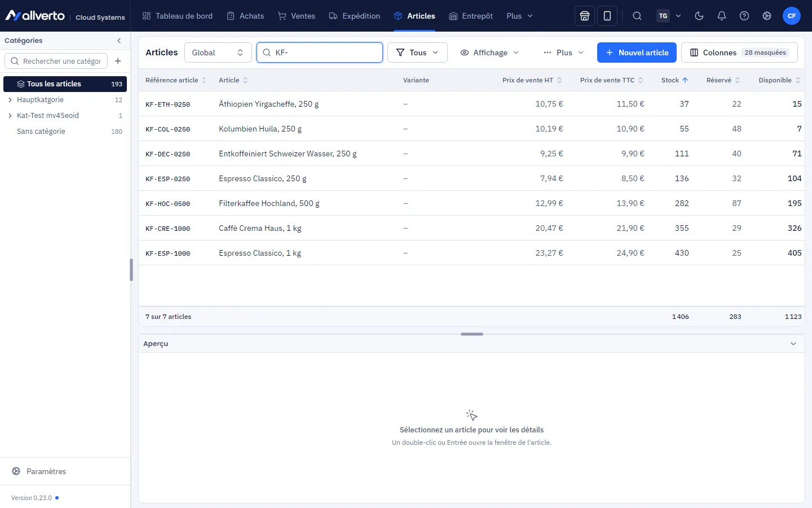Sort by Prix de vente HT

(x=532, y=80)
